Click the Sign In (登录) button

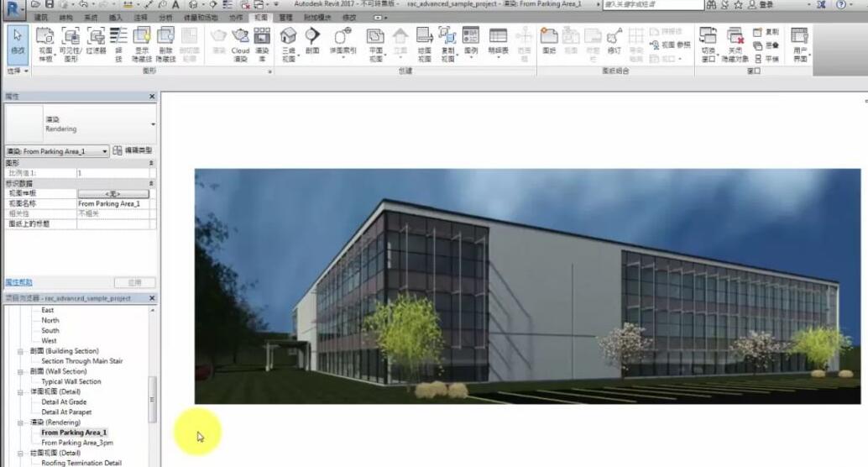coord(761,4)
